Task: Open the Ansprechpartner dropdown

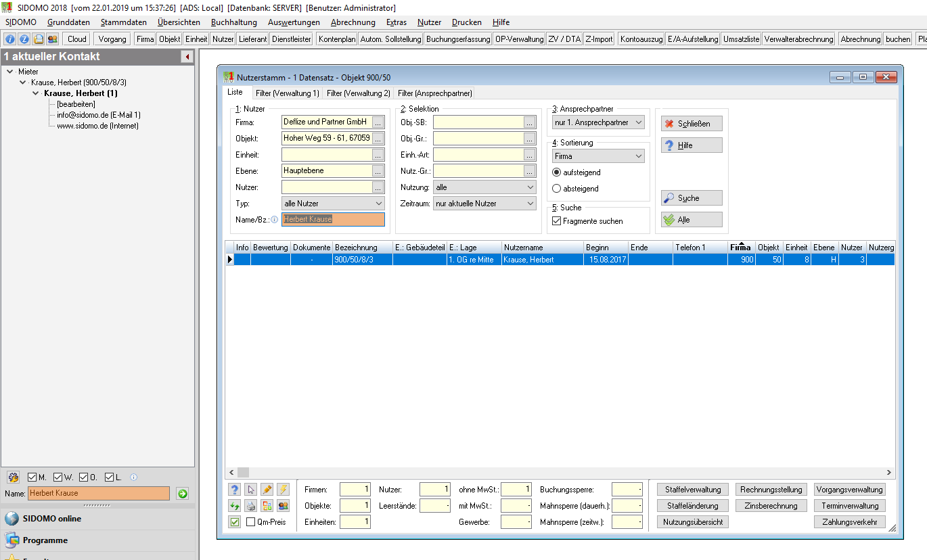Action: [599, 122]
